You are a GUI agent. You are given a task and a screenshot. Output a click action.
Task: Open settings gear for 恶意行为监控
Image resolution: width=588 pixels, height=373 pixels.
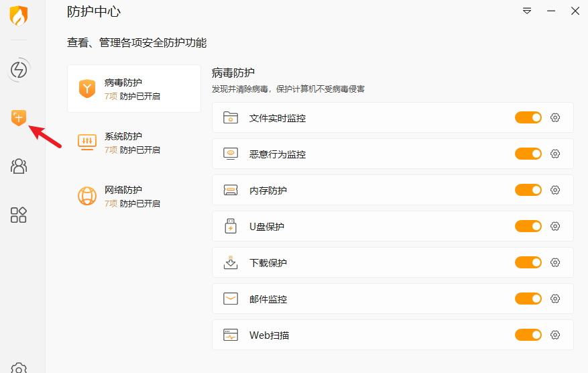(555, 154)
